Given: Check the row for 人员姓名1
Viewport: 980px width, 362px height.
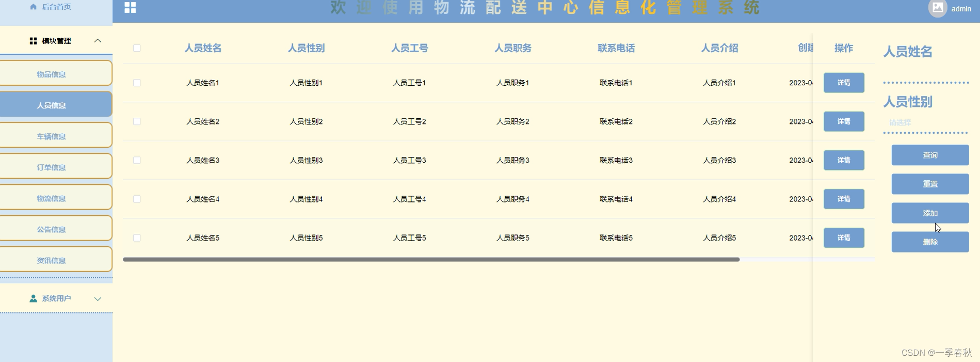Looking at the screenshot, I should coord(137,83).
